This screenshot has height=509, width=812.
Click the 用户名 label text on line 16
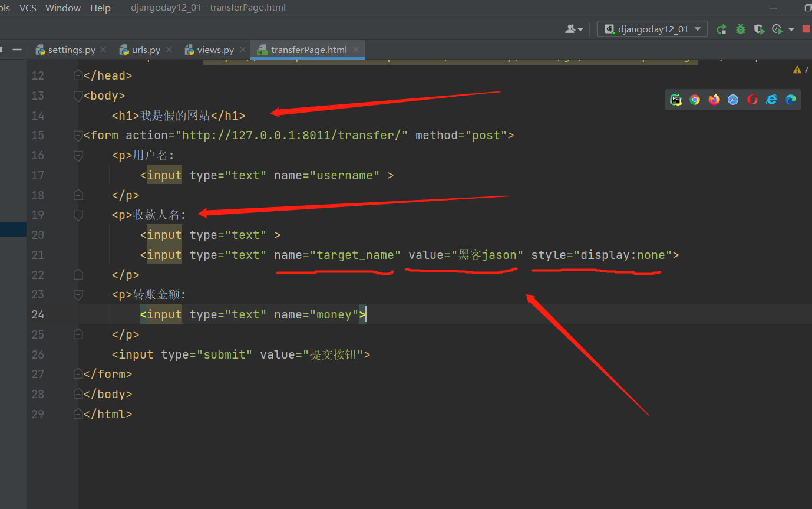pyautogui.click(x=151, y=155)
